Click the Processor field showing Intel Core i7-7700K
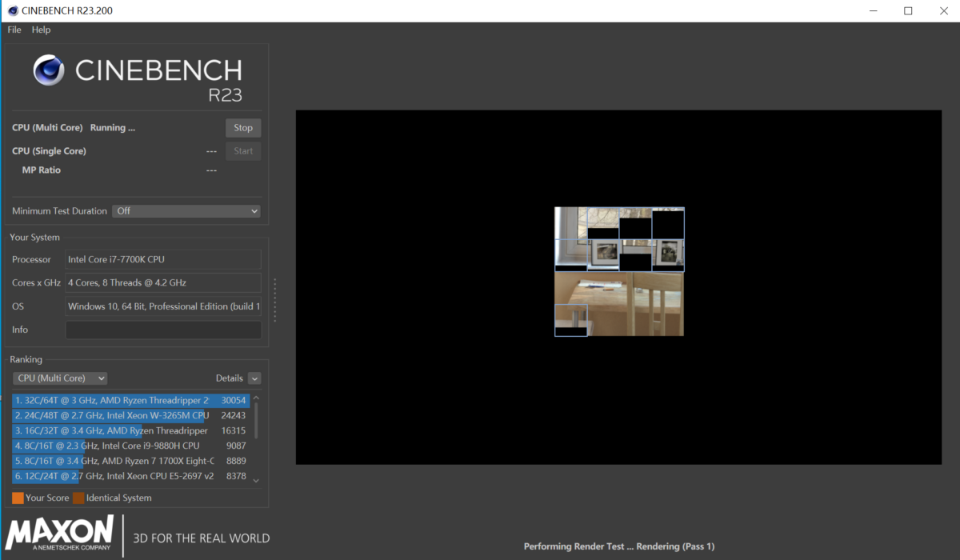The height and width of the screenshot is (560, 960). point(163,259)
